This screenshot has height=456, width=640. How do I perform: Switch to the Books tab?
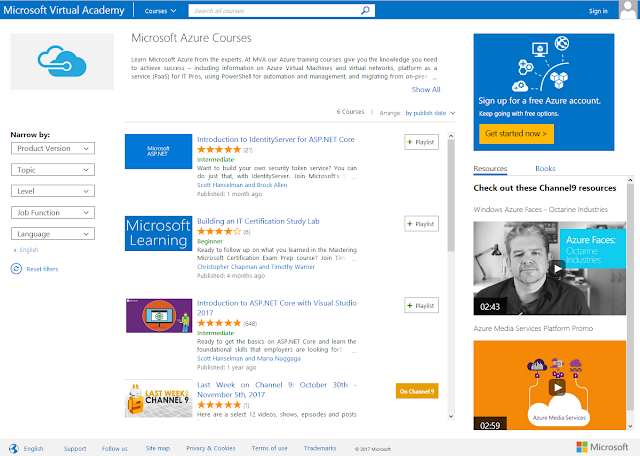point(545,169)
